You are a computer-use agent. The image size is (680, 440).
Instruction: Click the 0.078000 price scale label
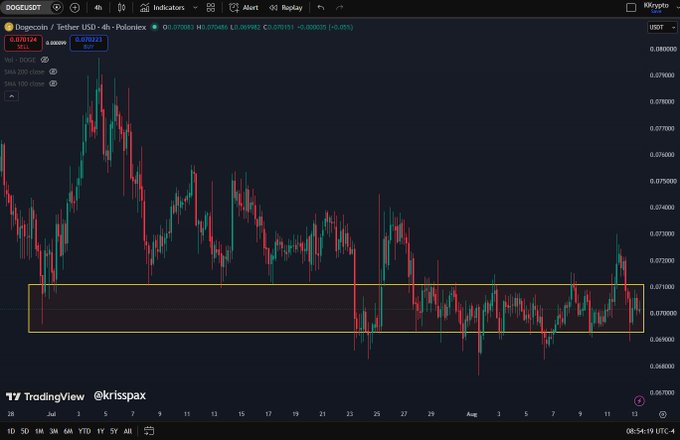[x=663, y=101]
